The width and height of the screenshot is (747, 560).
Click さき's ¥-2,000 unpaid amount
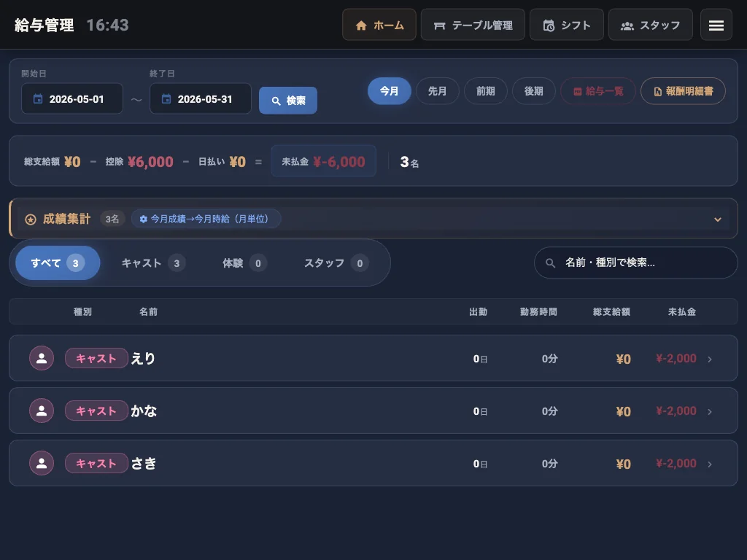[676, 463]
